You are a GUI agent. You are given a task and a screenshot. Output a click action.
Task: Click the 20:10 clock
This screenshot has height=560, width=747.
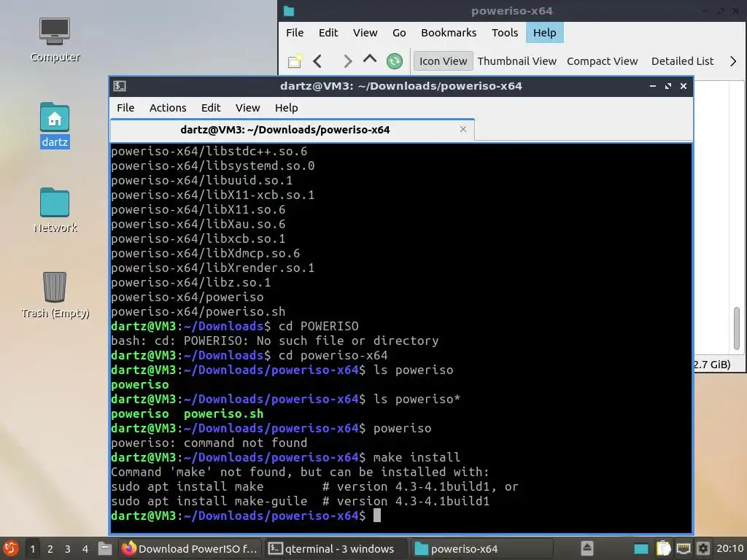(729, 548)
